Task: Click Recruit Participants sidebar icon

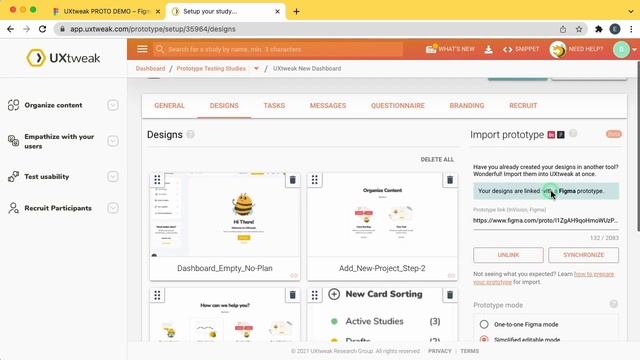Action: click(13, 208)
